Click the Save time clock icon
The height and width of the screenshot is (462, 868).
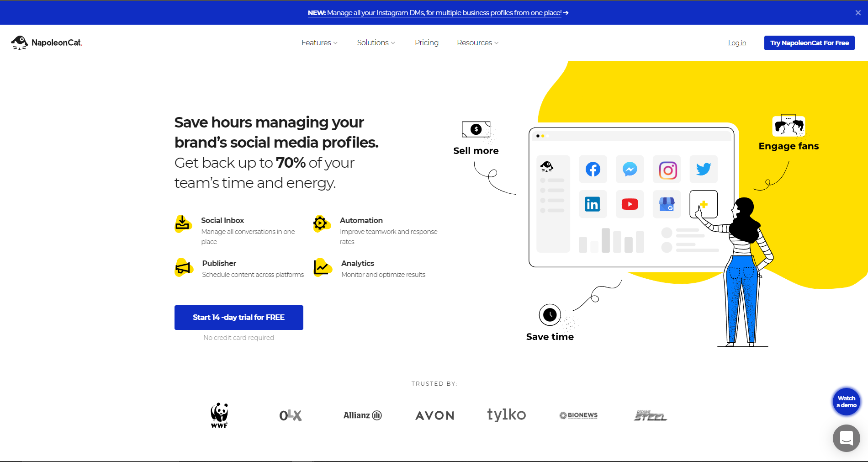click(x=550, y=315)
